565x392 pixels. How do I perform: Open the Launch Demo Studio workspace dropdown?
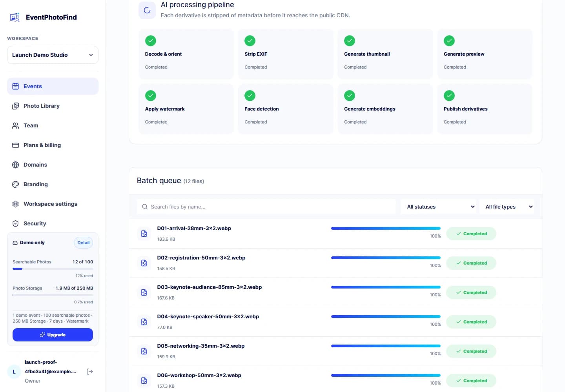tap(53, 55)
